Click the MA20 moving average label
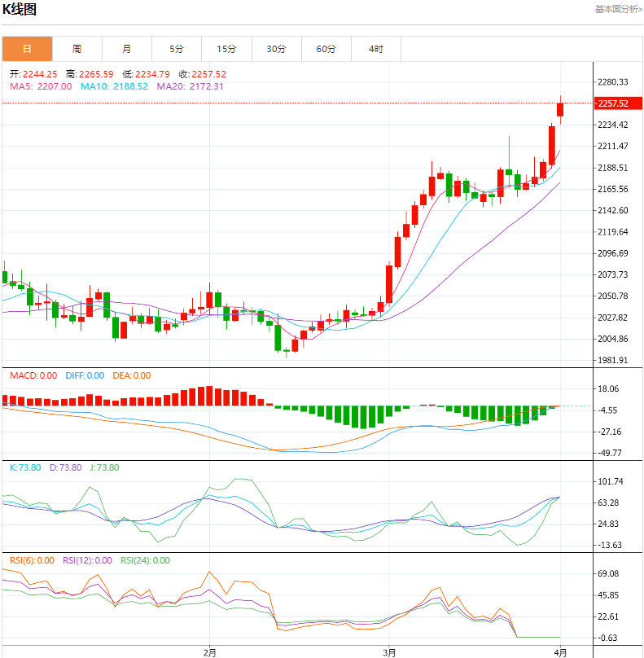This screenshot has height=658, width=644. point(190,86)
